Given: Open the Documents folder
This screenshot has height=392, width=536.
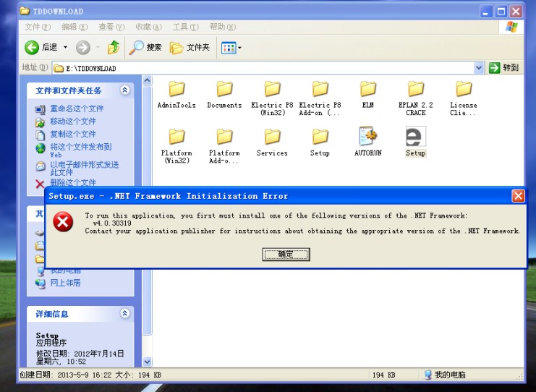Looking at the screenshot, I should pos(224,90).
